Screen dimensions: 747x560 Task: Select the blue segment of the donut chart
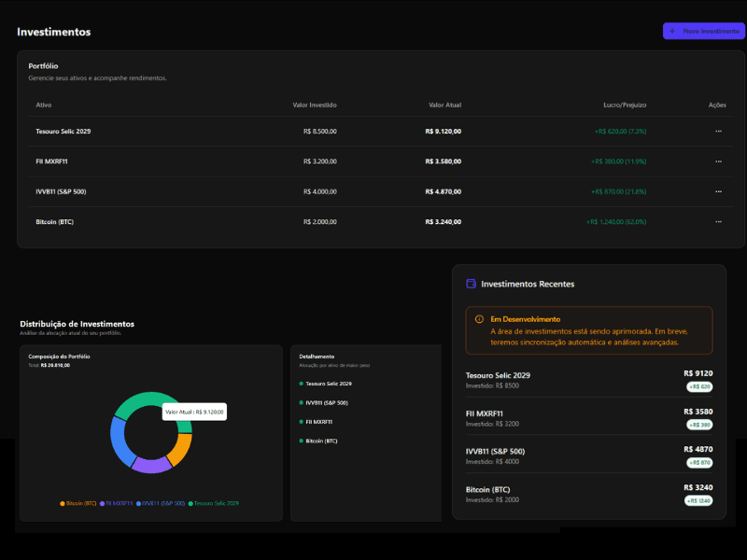click(117, 439)
